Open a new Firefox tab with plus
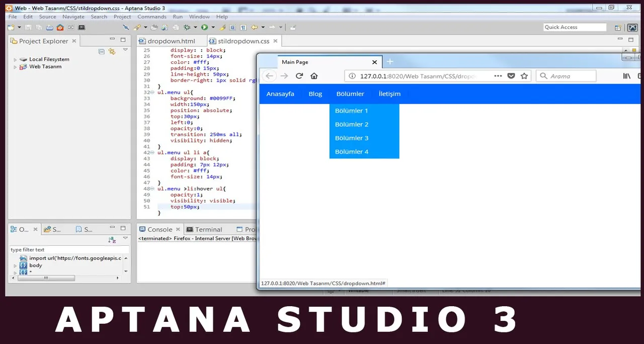This screenshot has height=344, width=644. [x=389, y=62]
